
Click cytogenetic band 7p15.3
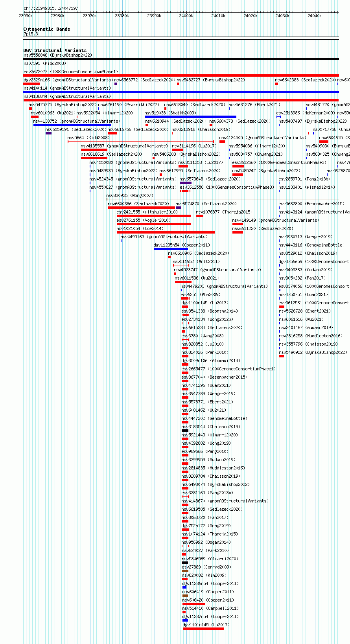tap(31, 34)
